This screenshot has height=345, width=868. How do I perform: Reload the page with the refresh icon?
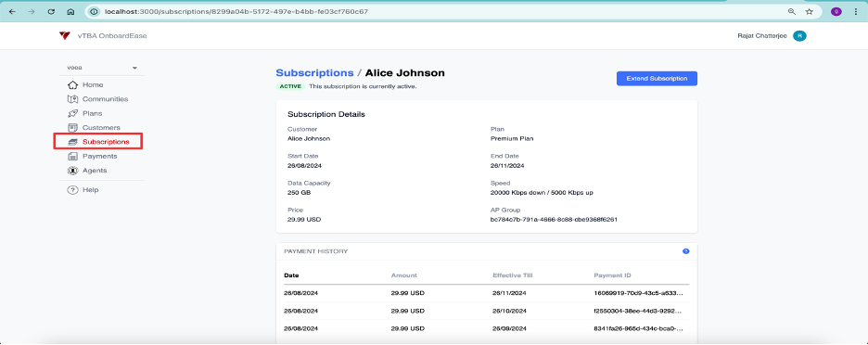(x=51, y=11)
